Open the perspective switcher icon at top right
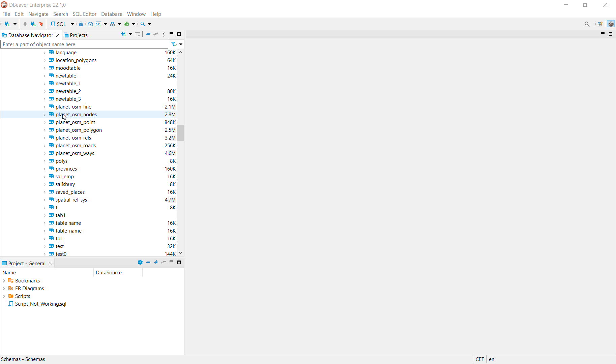The width and height of the screenshot is (616, 364). pos(600,24)
